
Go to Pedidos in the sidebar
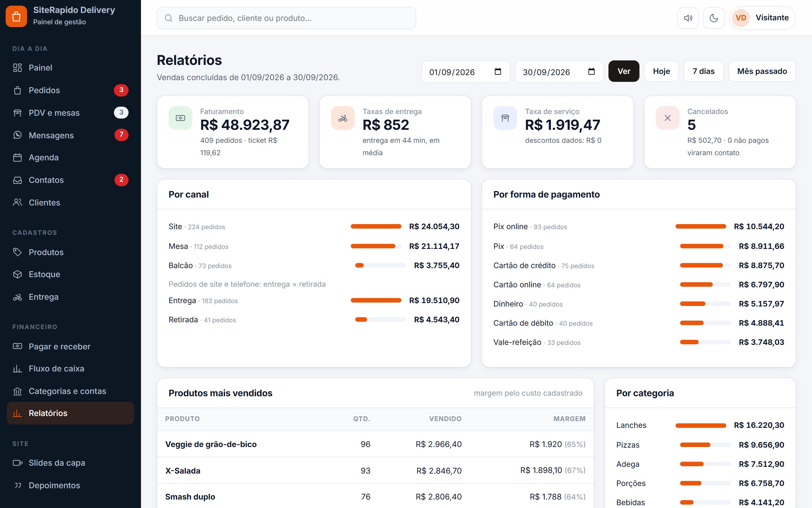click(70, 90)
